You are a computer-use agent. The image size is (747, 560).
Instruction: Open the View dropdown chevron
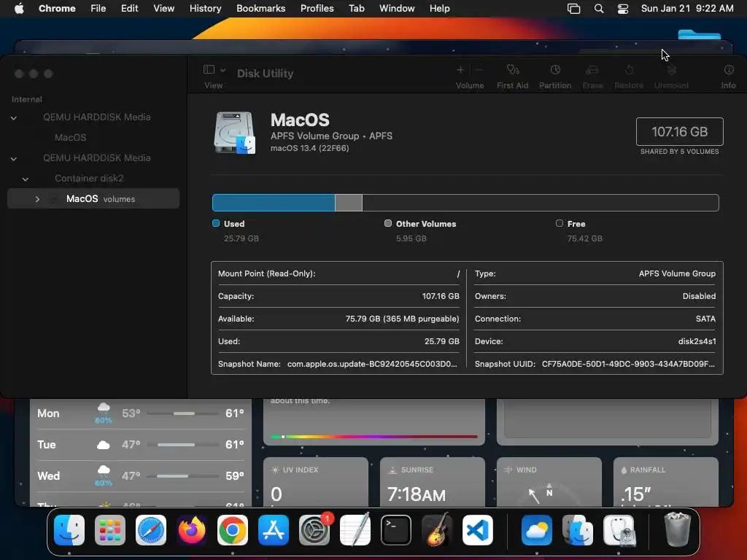click(x=222, y=70)
